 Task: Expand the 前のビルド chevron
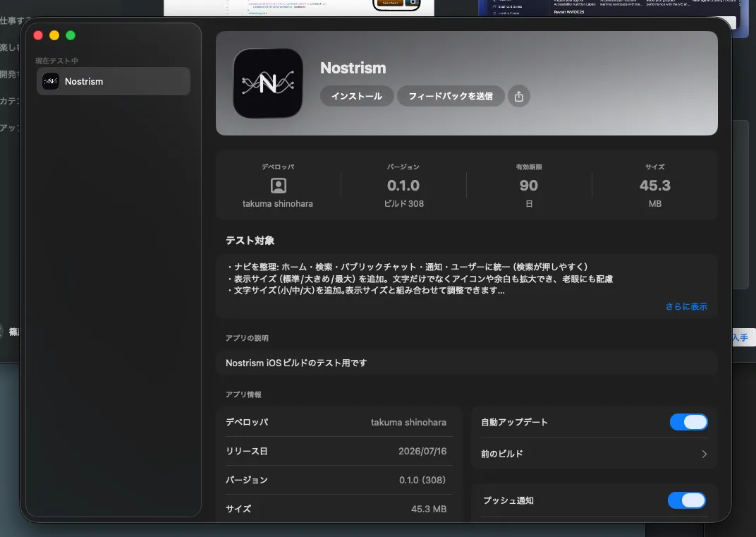click(704, 454)
